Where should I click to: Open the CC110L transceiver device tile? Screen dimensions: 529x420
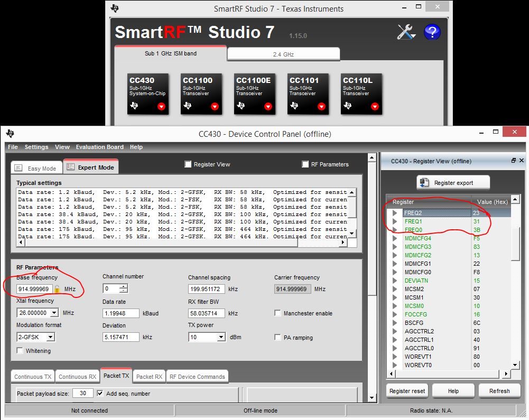pyautogui.click(x=361, y=94)
